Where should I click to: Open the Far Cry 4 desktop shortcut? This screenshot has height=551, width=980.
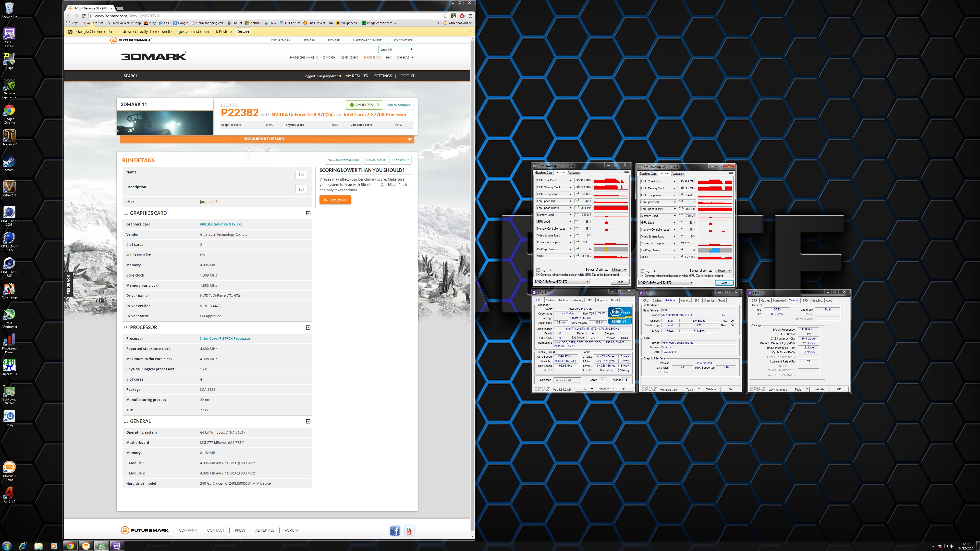(x=9, y=495)
